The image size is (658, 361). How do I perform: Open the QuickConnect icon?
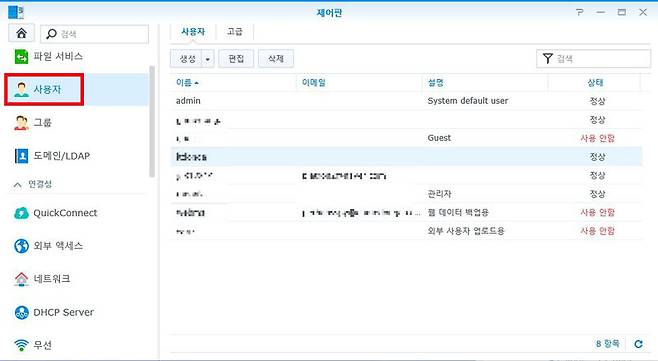click(x=21, y=213)
